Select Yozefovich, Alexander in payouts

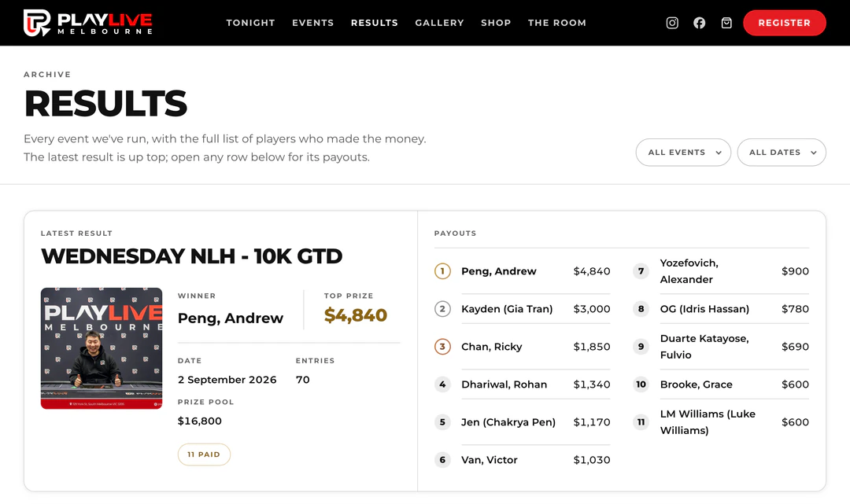tap(689, 271)
